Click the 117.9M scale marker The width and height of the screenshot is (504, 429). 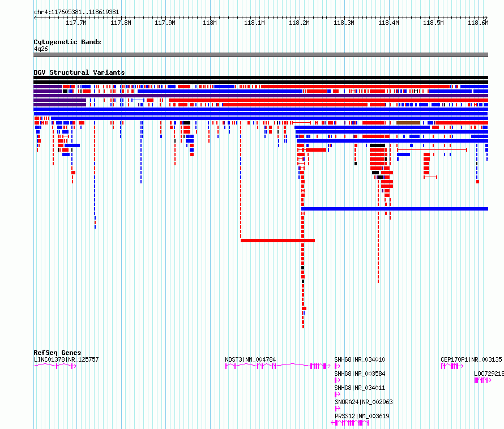165,23
